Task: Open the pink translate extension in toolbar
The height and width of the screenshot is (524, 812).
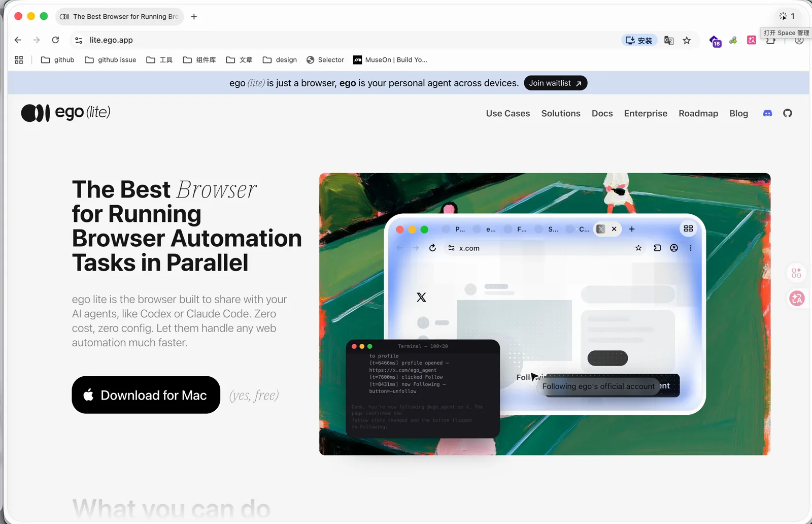Action: click(x=752, y=40)
